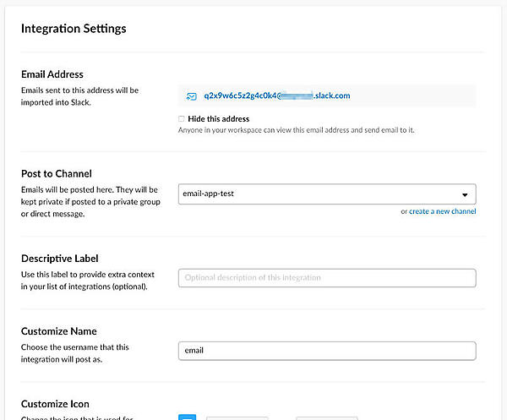Click the Integration Settings heading
507x420 pixels.
click(74, 29)
